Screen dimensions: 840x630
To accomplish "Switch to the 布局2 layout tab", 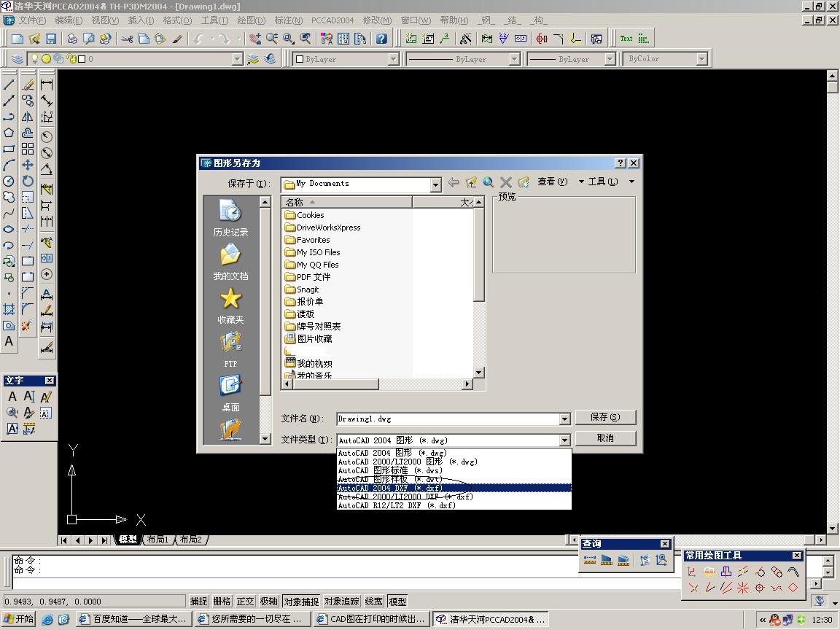I will [191, 540].
